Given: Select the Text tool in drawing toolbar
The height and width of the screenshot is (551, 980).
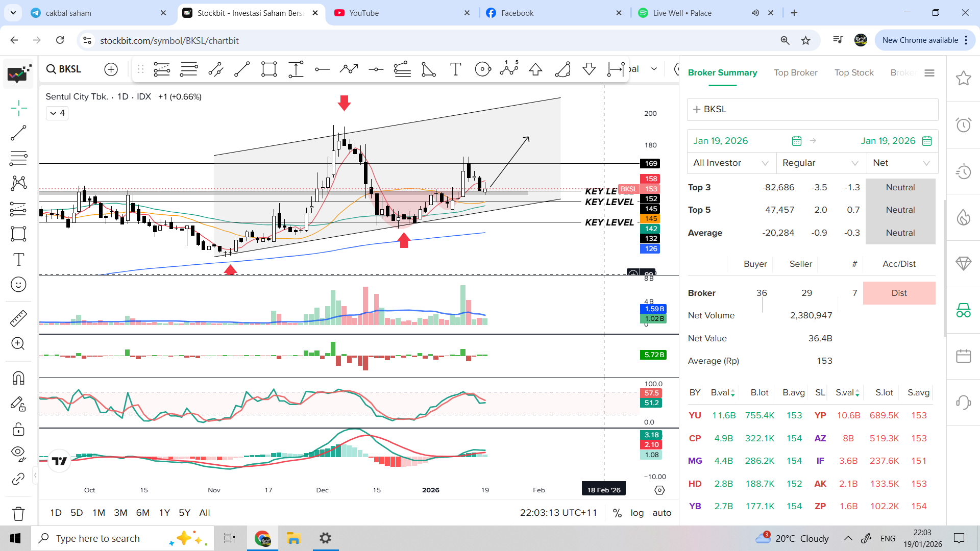Looking at the screenshot, I should (x=18, y=260).
